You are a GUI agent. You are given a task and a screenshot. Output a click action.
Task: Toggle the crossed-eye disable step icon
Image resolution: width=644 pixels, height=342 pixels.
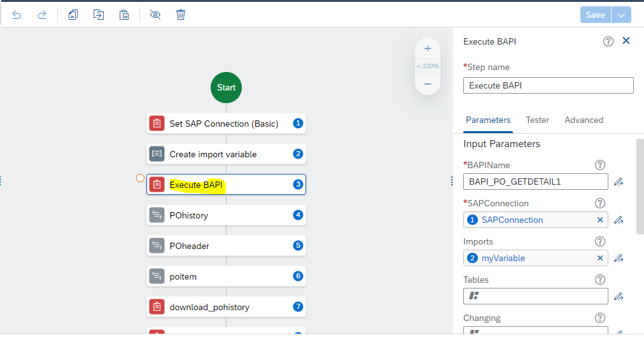[x=155, y=15]
